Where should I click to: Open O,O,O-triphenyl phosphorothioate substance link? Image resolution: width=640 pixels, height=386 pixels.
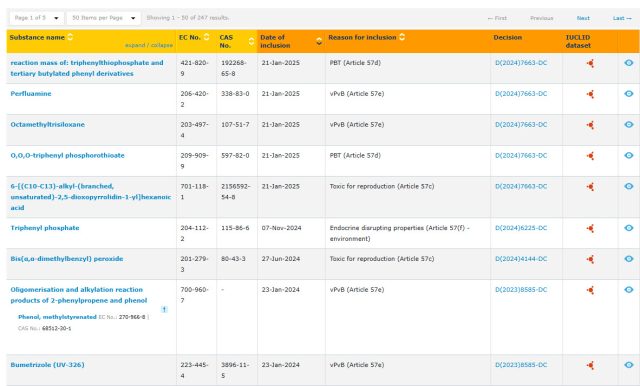pyautogui.click(x=67, y=155)
